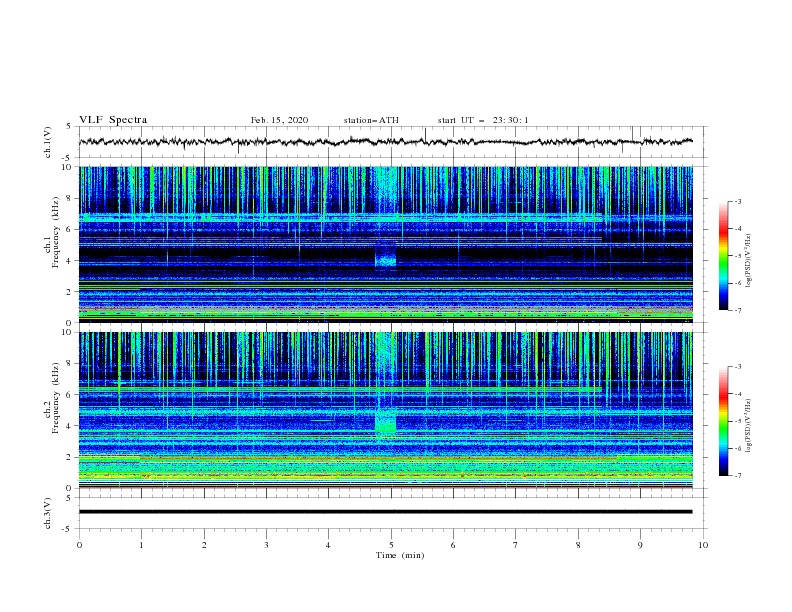The height and width of the screenshot is (612, 792).
Task: Click the "ch.1(V)" waveform axis label
Action: [x=48, y=142]
